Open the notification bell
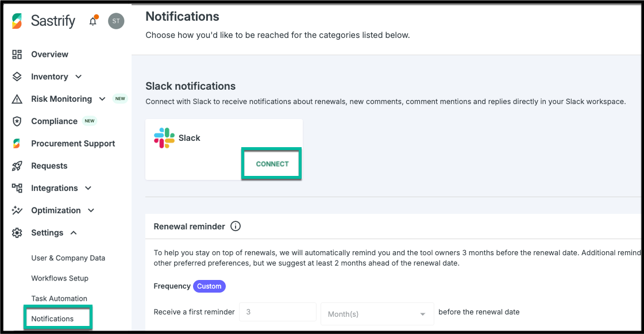The width and height of the screenshot is (644, 334). [93, 21]
